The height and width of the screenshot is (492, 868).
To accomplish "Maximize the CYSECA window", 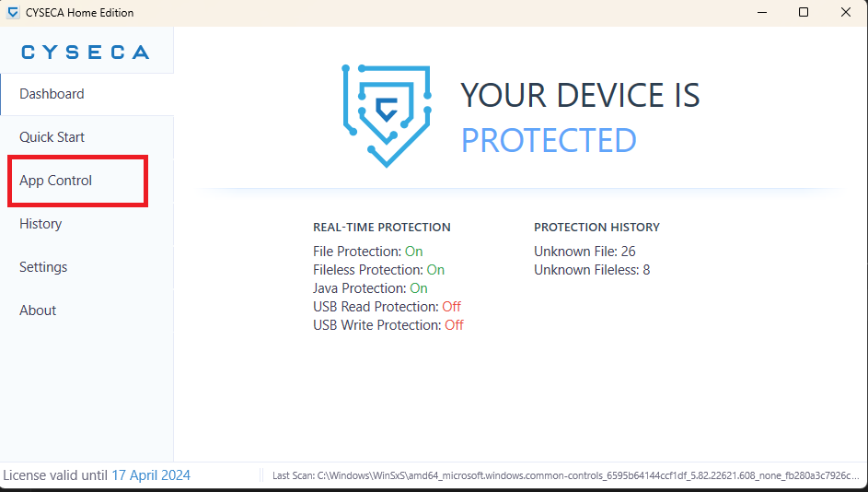I will 804,13.
